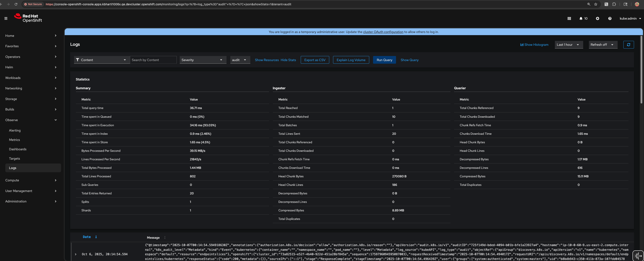Click the refresh logs sync icon button
The width and height of the screenshot is (644, 261).
point(628,44)
